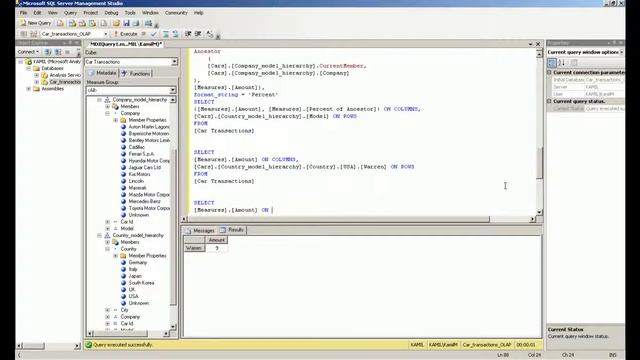Click the Execute button

point(125,34)
